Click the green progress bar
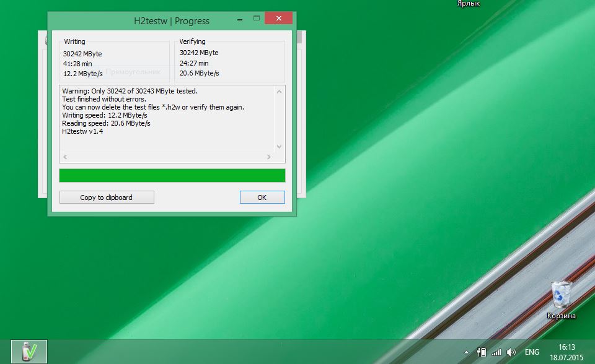 pyautogui.click(x=172, y=176)
